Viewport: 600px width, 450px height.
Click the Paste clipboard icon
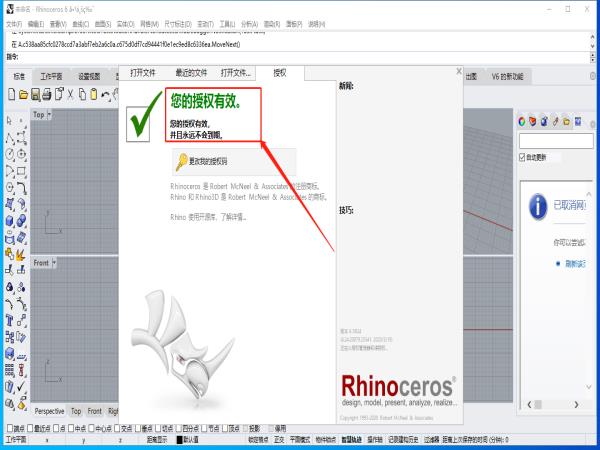(x=93, y=95)
